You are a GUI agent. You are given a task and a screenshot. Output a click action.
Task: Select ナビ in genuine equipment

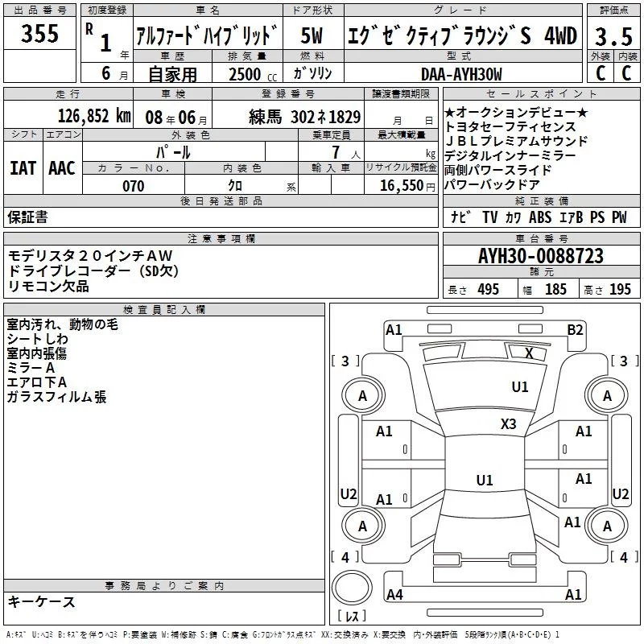460,217
